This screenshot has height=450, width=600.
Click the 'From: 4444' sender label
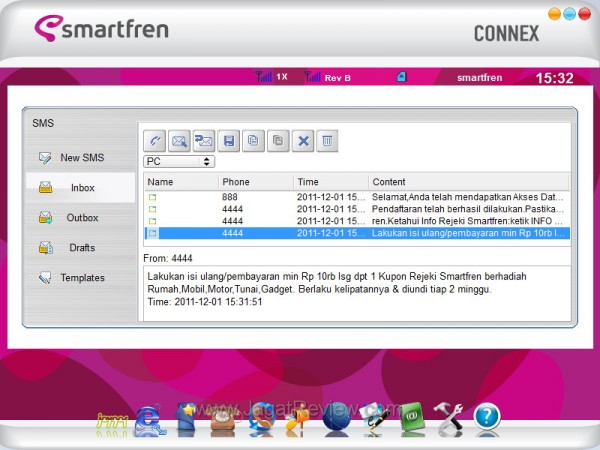click(168, 258)
